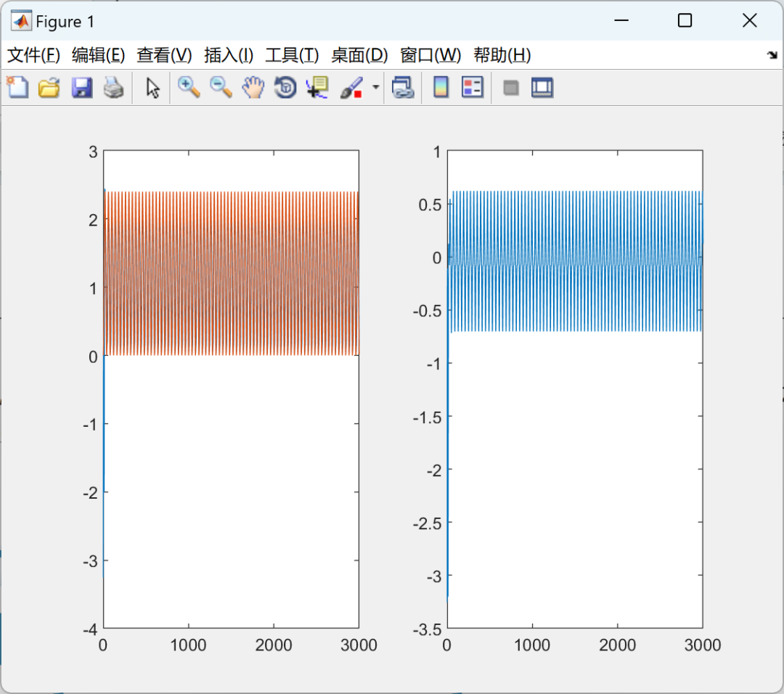Save the figure with the floppy disk icon
Viewport: 784px width, 694px height.
click(82, 88)
